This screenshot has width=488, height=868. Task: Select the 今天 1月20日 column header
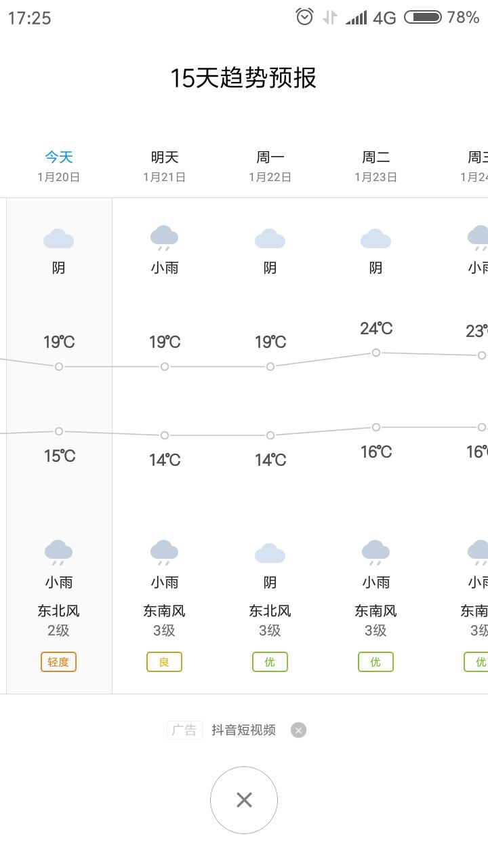coord(59,166)
